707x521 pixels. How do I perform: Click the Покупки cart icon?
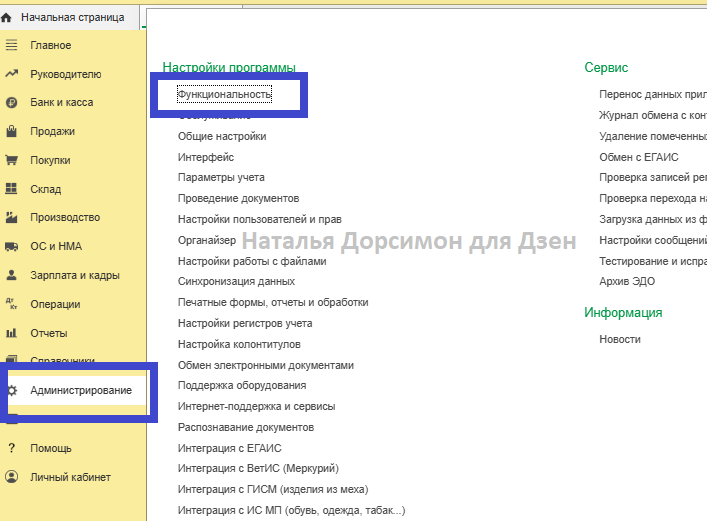click(11, 160)
